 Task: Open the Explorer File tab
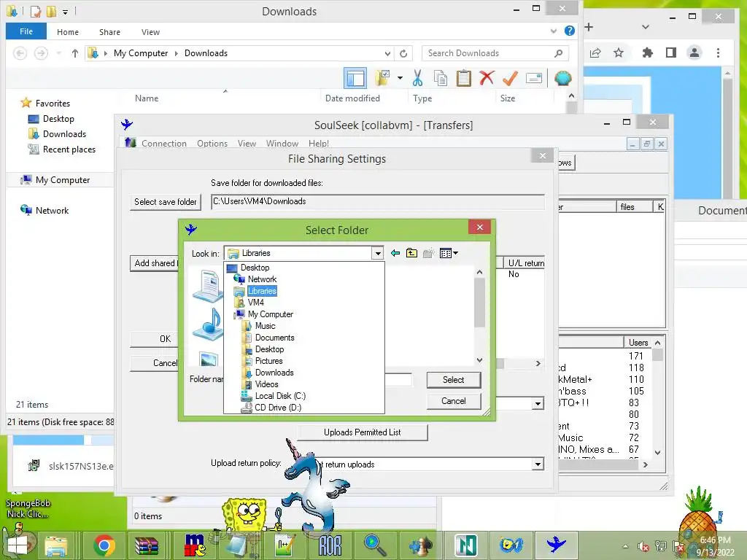coord(26,31)
